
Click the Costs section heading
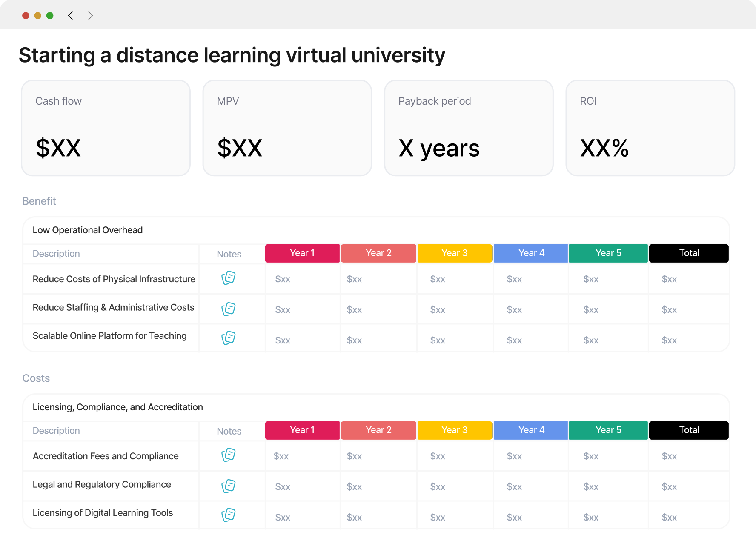coord(36,378)
